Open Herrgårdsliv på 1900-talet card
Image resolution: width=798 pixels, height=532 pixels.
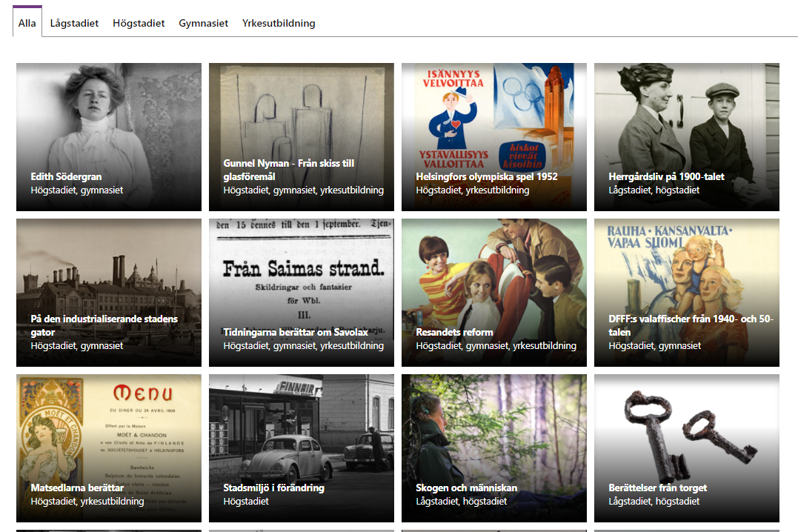[687, 137]
